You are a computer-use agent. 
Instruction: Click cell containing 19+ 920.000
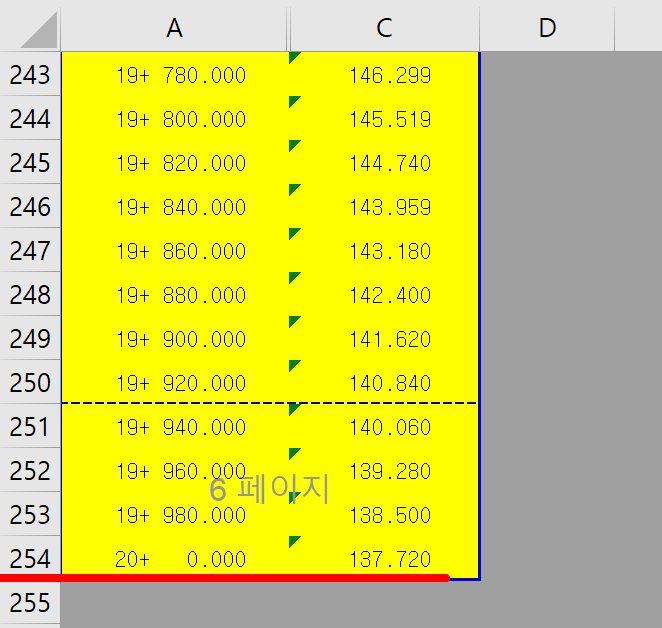[x=175, y=382]
